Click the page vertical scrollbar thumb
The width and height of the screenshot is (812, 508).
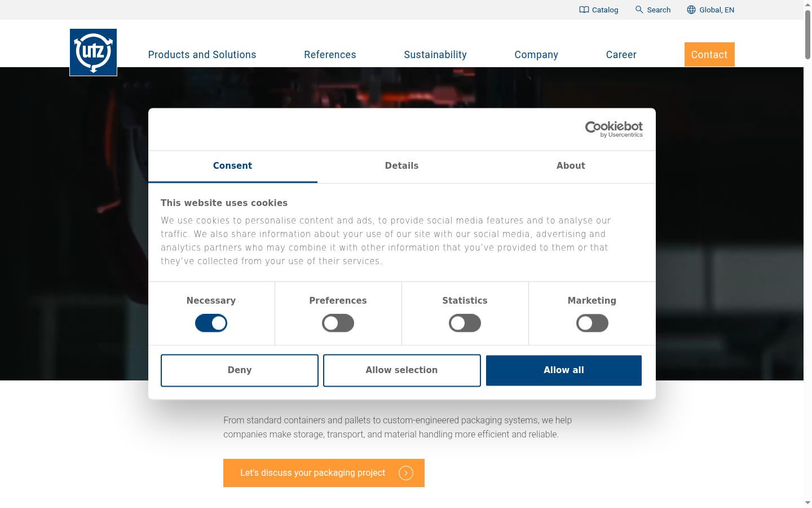click(807, 34)
